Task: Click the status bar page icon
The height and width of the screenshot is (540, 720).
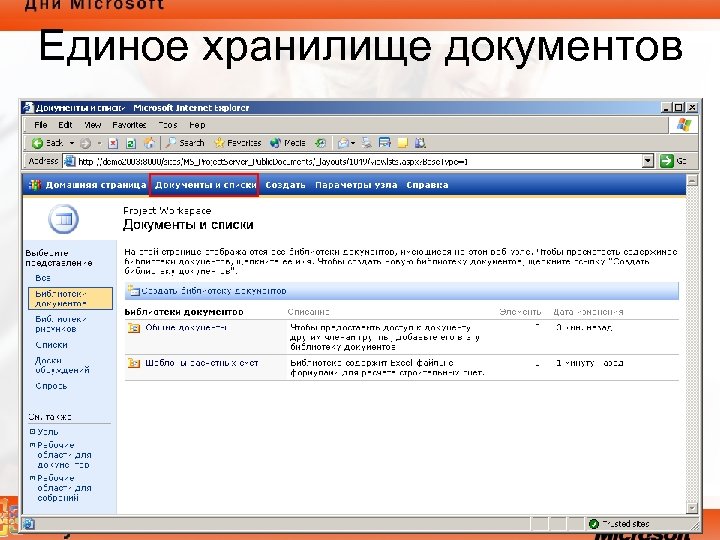Action: pos(28,524)
